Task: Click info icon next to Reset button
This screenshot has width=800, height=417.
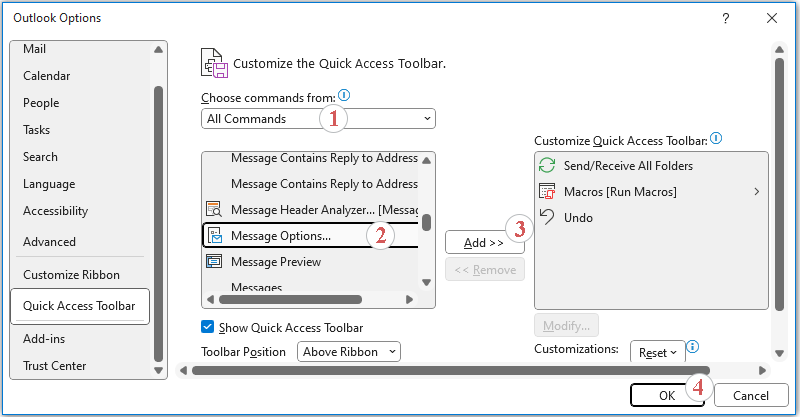Action: click(x=692, y=347)
